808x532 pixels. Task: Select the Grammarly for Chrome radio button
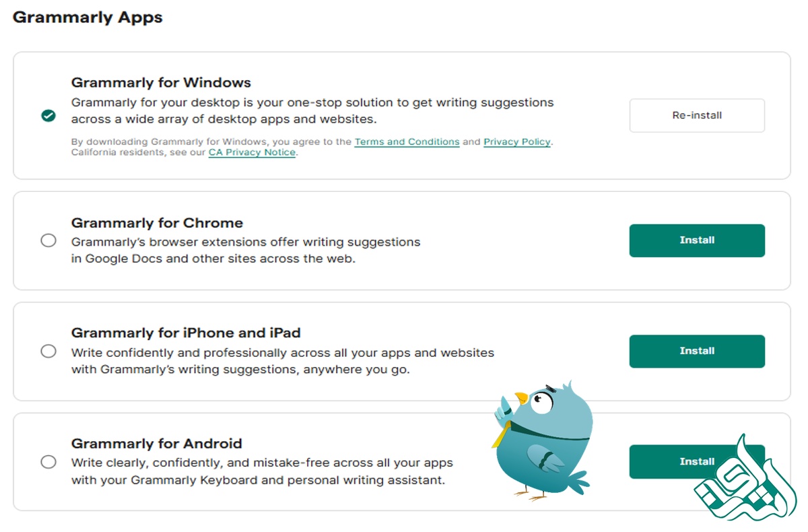tap(48, 240)
